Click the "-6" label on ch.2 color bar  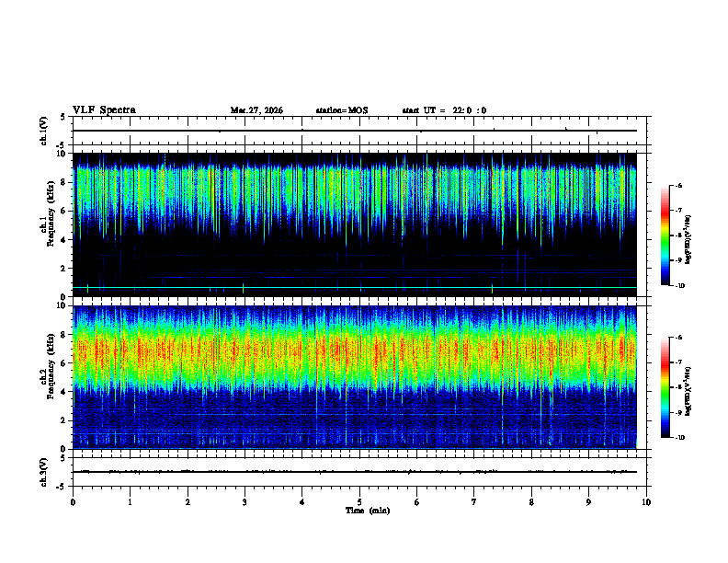coord(678,338)
